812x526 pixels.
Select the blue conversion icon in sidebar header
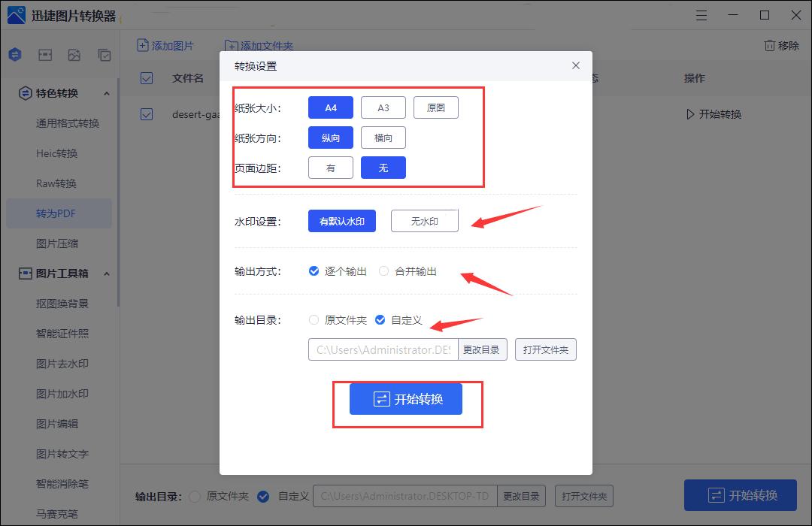(14, 54)
